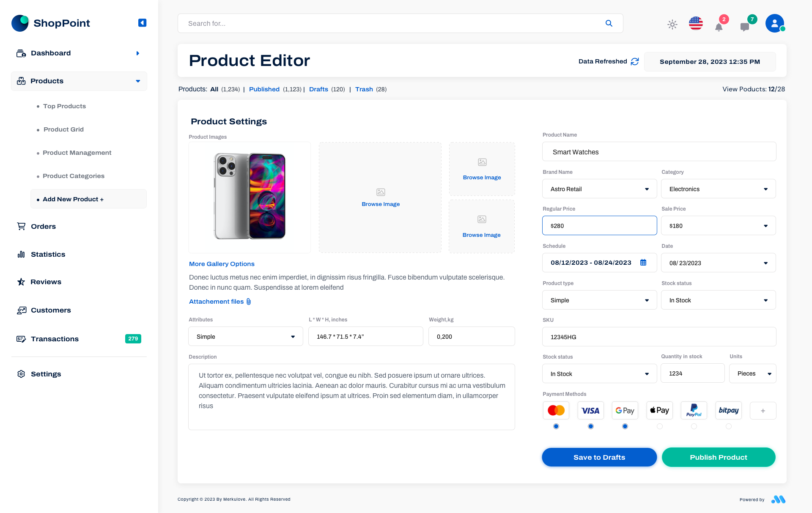
Task: Click the attachment paperclip icon
Action: tap(248, 302)
